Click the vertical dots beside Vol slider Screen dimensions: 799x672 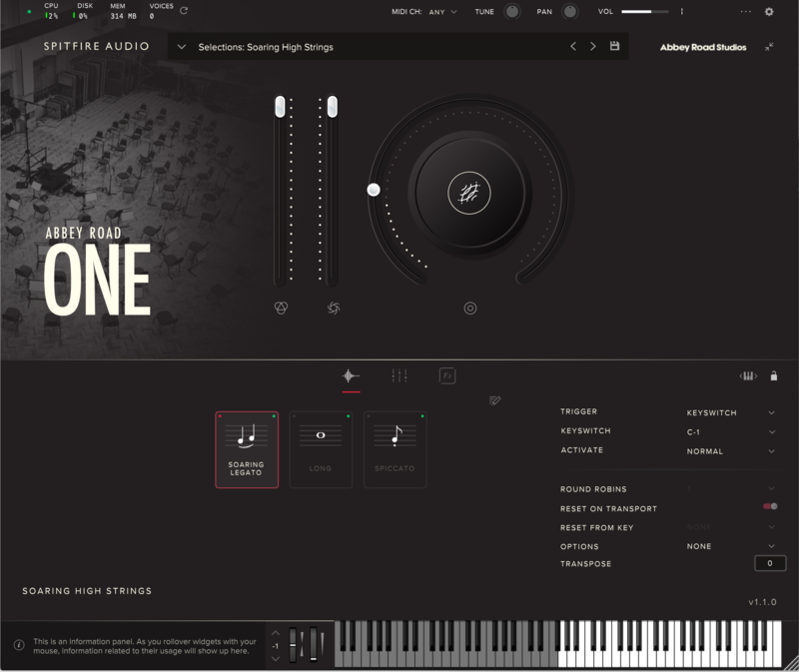(682, 11)
